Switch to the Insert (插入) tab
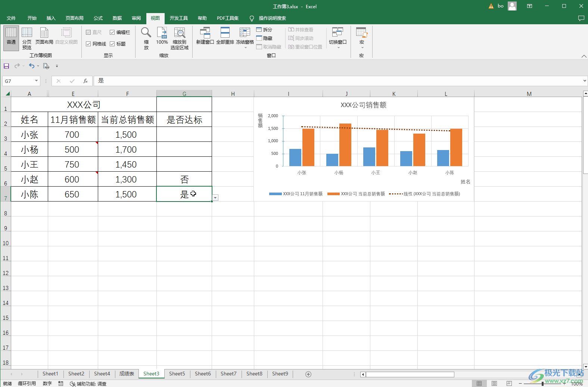This screenshot has height=387, width=588. pos(51,18)
